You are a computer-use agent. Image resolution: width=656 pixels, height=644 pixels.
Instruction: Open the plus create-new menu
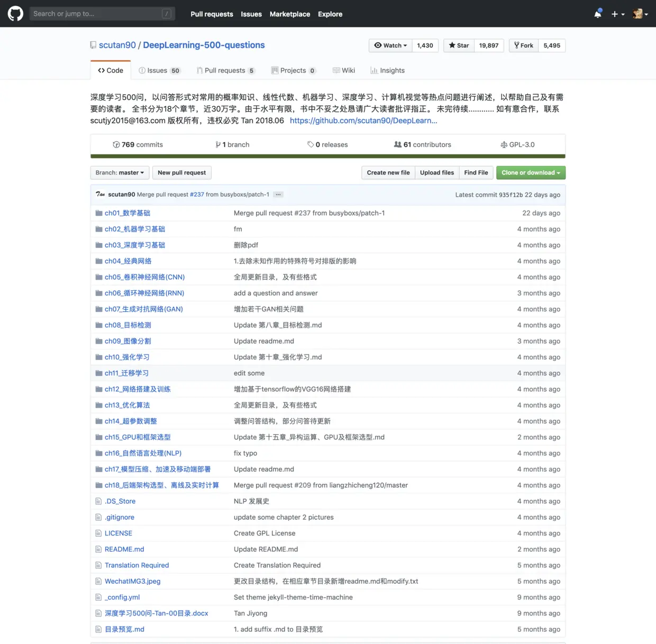[x=618, y=14]
